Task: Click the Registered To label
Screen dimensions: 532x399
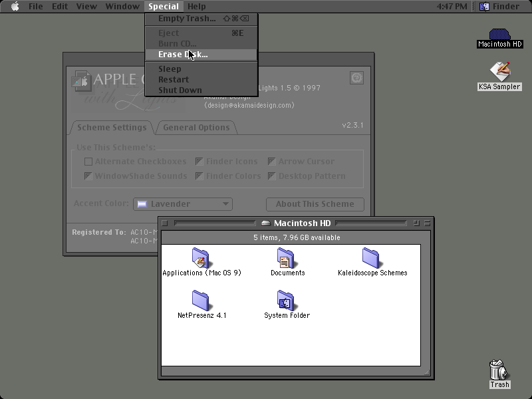Action: tap(99, 232)
